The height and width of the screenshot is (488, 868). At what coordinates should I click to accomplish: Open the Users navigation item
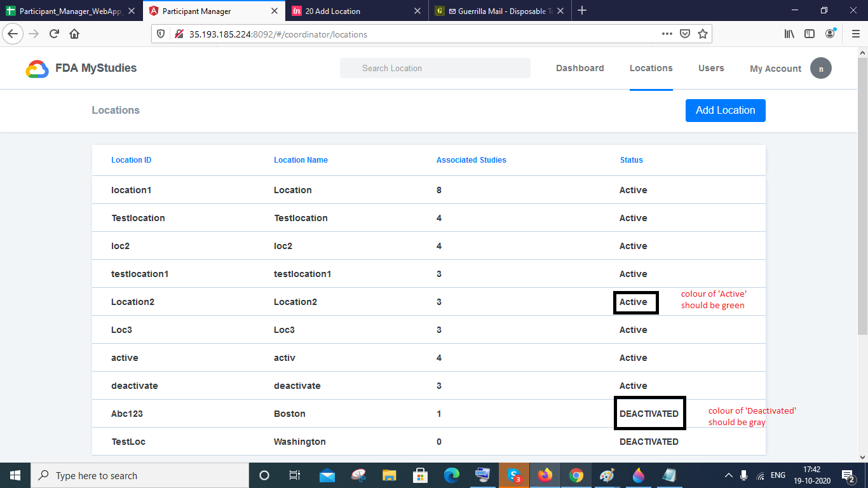711,68
